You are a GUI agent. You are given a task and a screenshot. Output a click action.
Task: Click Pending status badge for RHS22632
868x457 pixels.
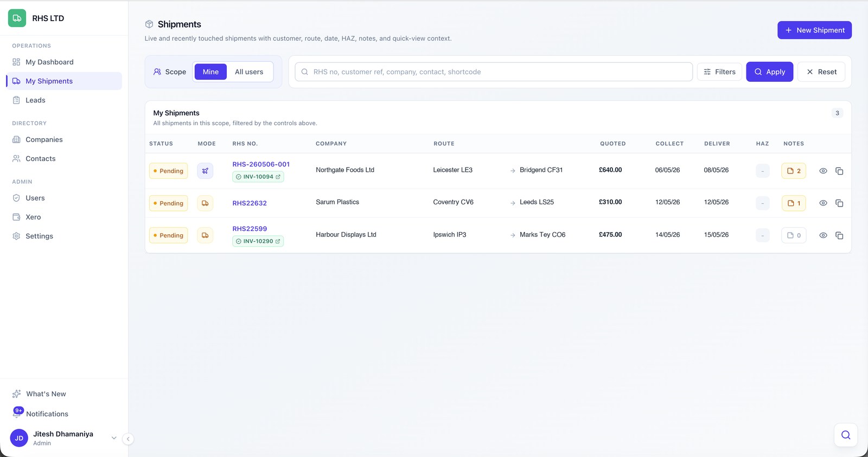[169, 203]
